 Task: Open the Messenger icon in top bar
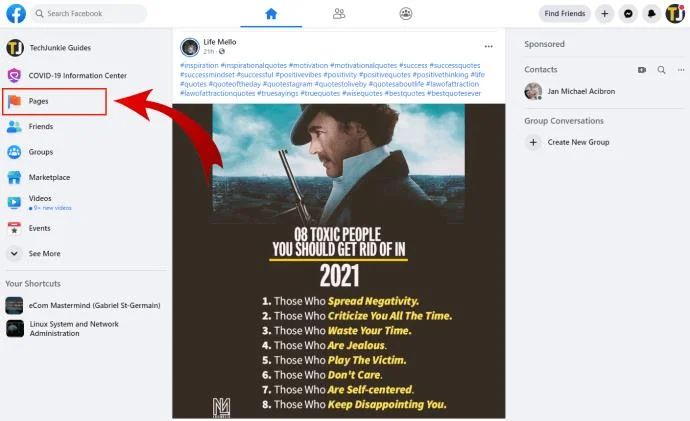(x=628, y=14)
